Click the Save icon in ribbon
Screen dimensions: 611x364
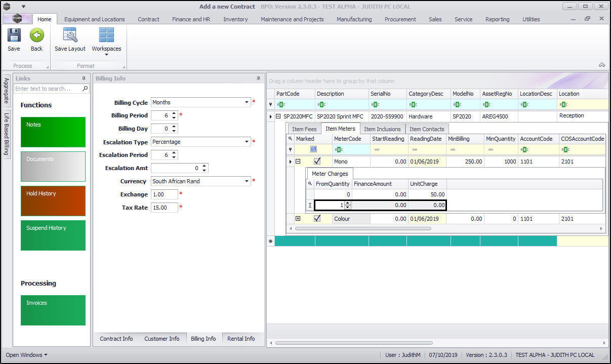(14, 35)
